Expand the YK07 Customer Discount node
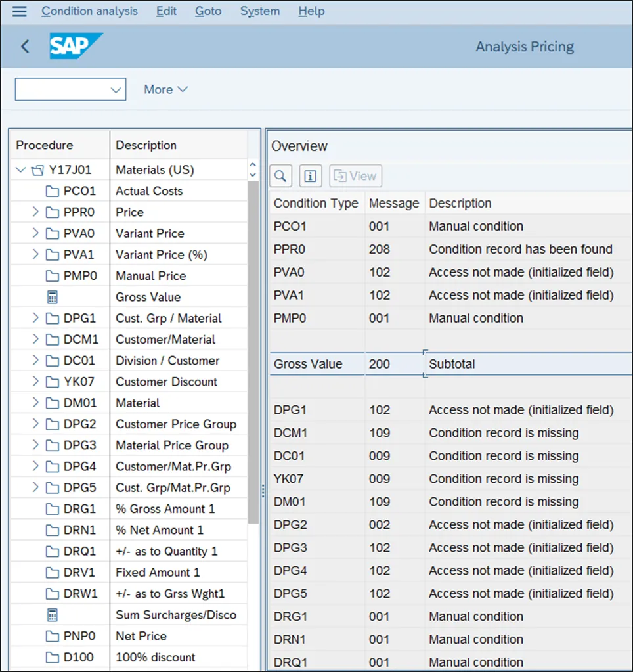The image size is (633, 672). (x=35, y=382)
